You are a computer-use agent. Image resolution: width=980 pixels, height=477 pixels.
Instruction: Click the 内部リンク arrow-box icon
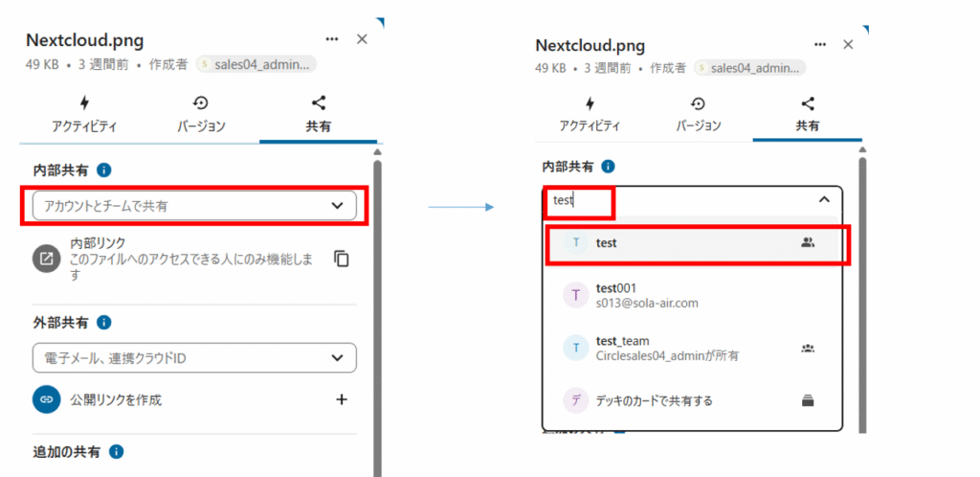[x=46, y=259]
